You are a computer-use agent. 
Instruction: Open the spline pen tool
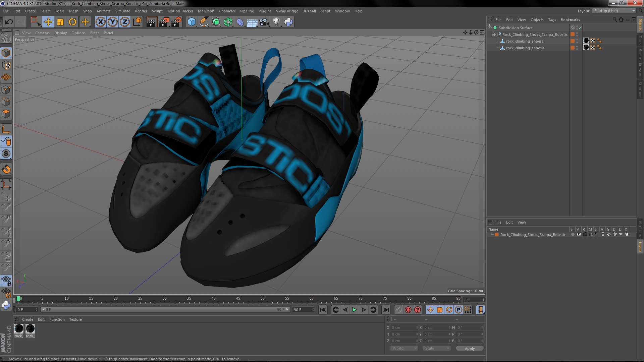[204, 22]
